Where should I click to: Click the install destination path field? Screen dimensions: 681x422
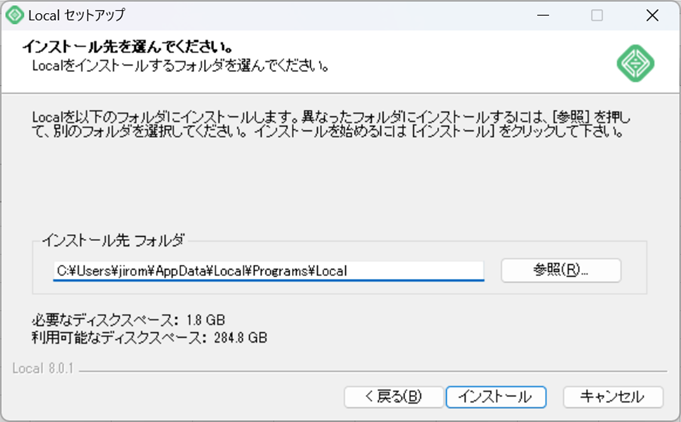[x=268, y=270]
